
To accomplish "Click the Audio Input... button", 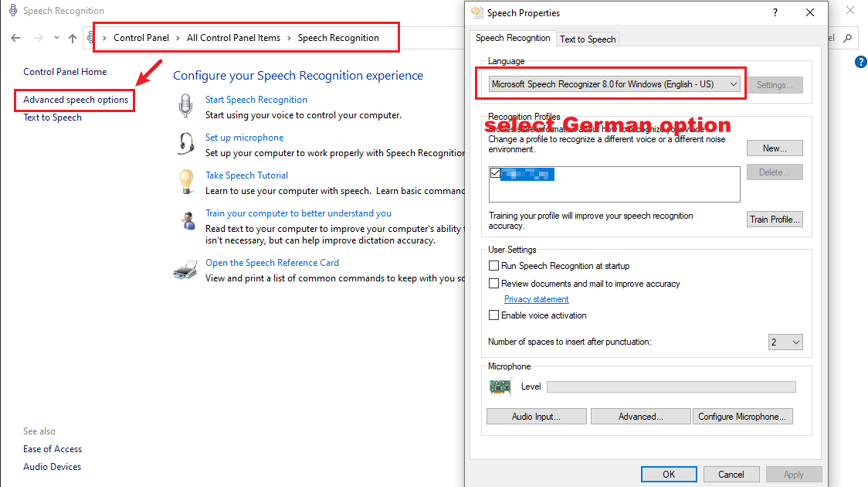I will point(536,417).
